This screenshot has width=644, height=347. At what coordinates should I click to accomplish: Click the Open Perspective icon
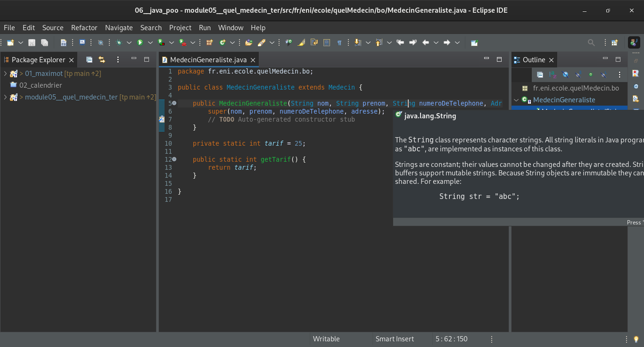click(615, 42)
